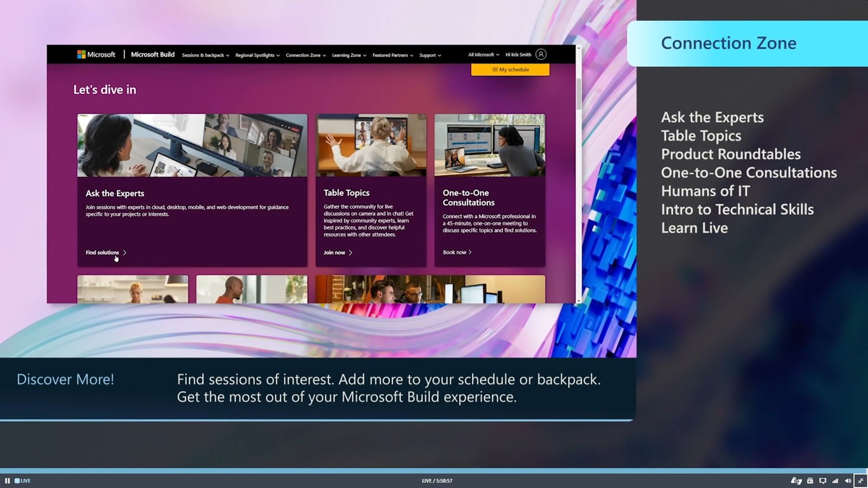The height and width of the screenshot is (488, 868).
Task: Expand Connection Zone menu
Action: coord(306,55)
